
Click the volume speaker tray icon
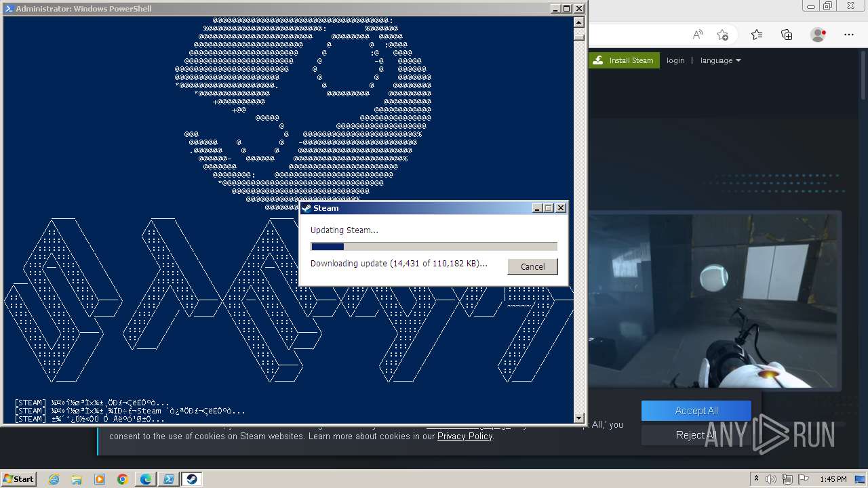[x=772, y=479]
